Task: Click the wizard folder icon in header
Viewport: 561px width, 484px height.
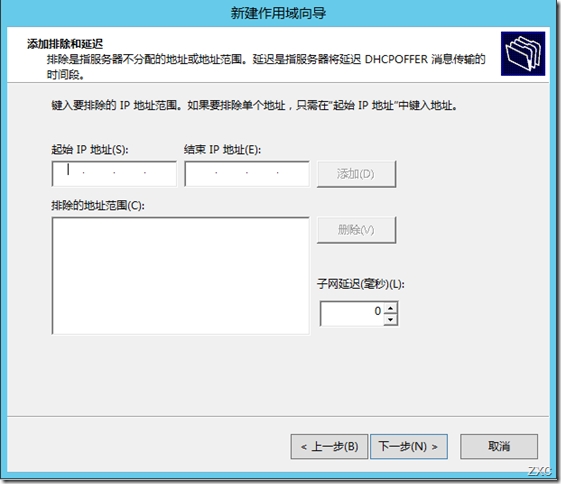Action: point(523,54)
